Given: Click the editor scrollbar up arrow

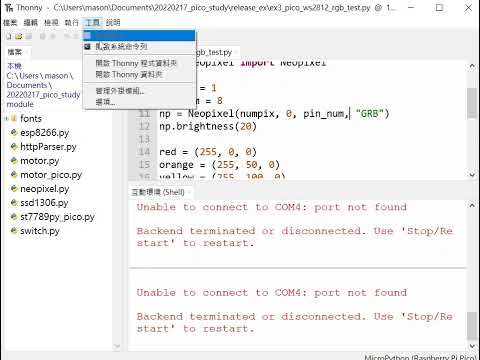Looking at the screenshot, I should pos(472,66).
